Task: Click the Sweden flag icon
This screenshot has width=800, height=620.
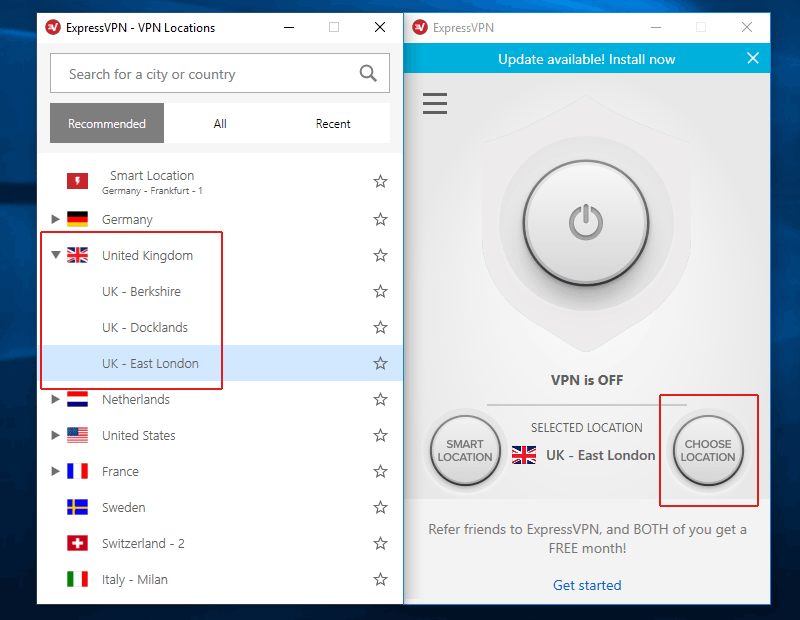Action: (78, 507)
